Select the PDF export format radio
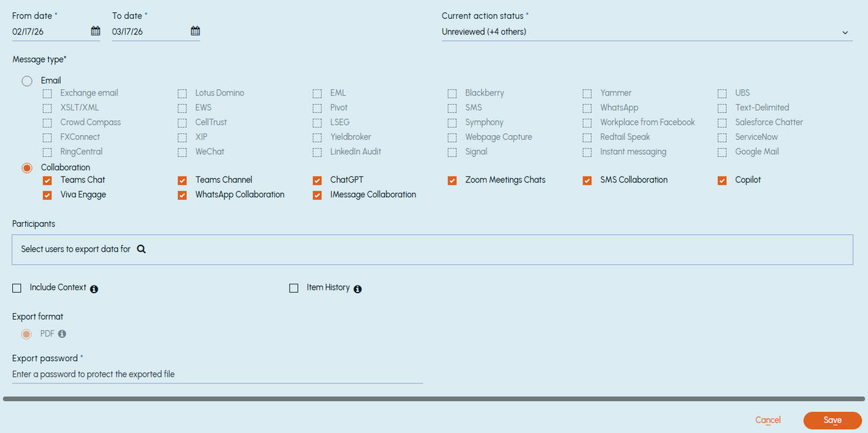 click(x=26, y=334)
